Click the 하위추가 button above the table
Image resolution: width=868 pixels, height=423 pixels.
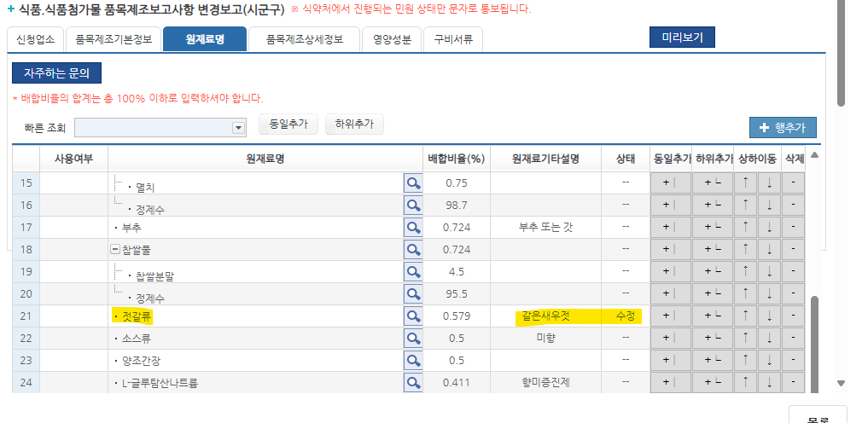[354, 125]
